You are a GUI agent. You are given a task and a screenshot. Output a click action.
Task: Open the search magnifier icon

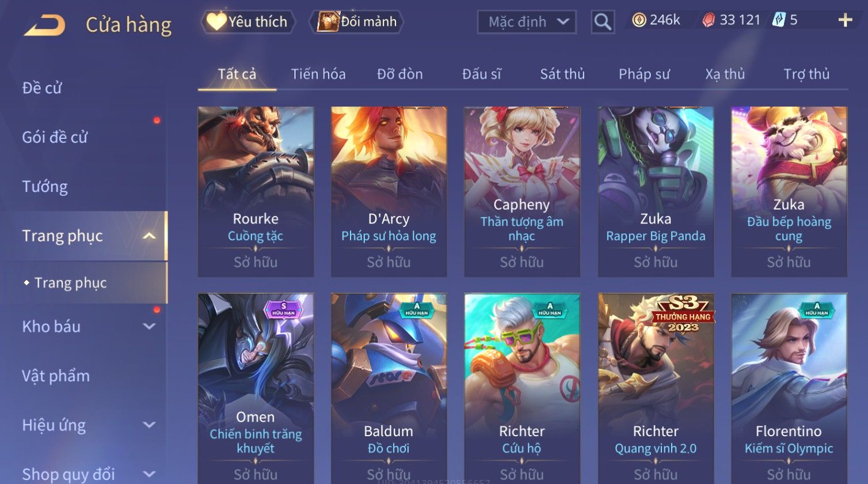pyautogui.click(x=603, y=22)
